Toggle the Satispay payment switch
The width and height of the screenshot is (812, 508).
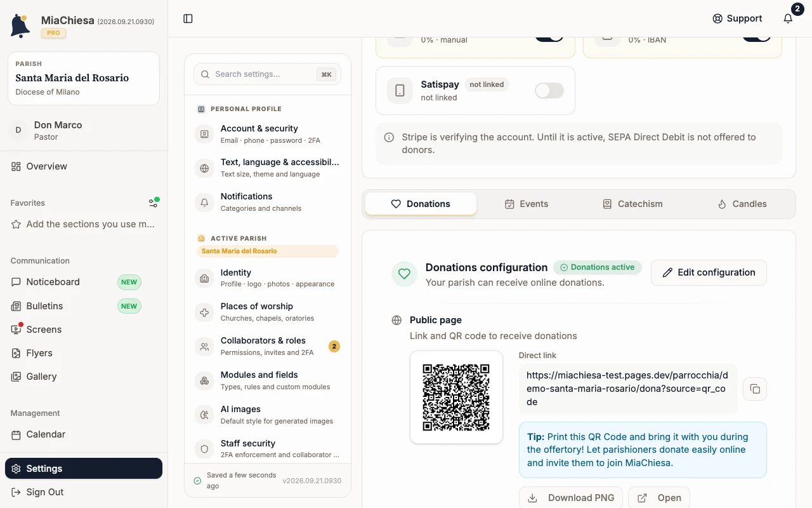click(x=549, y=91)
